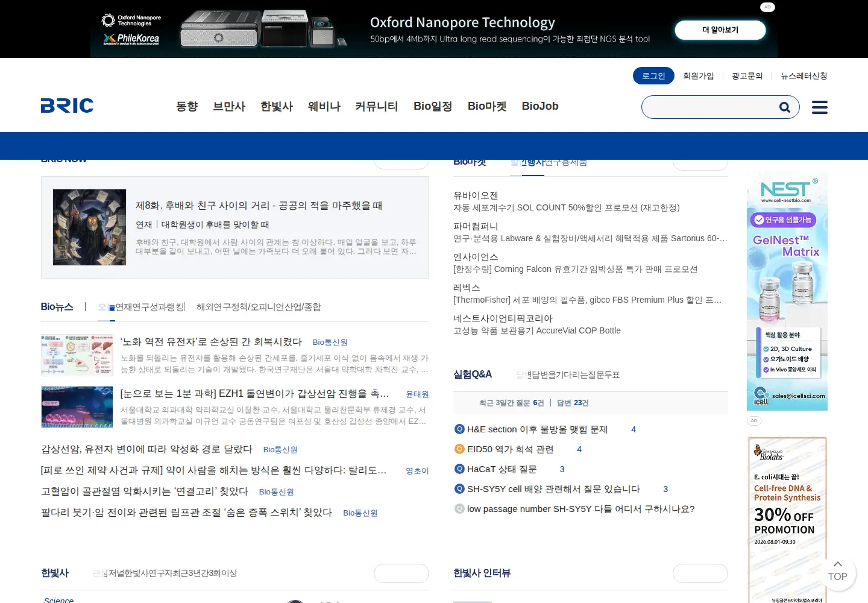
Task: Focus the site search input field
Action: point(711,107)
